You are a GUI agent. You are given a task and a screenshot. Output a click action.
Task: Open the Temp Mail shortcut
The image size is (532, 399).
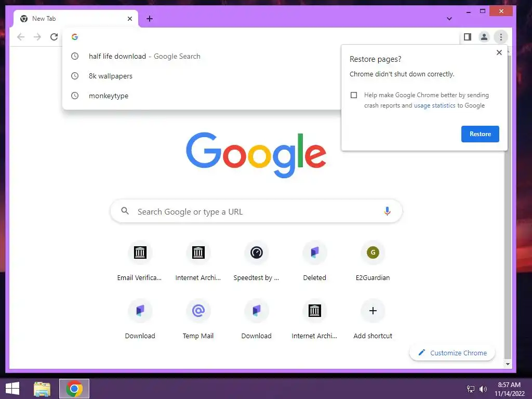(x=198, y=320)
